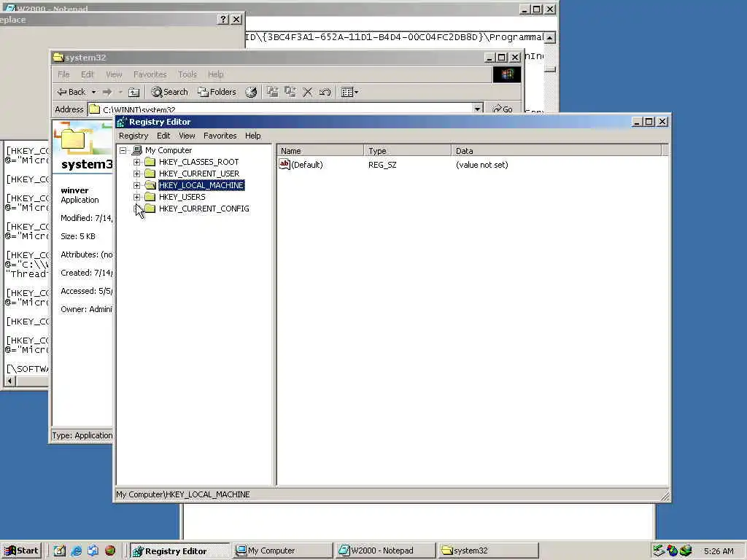Image resolution: width=747 pixels, height=560 pixels.
Task: Select the My Computer root node
Action: tap(169, 150)
